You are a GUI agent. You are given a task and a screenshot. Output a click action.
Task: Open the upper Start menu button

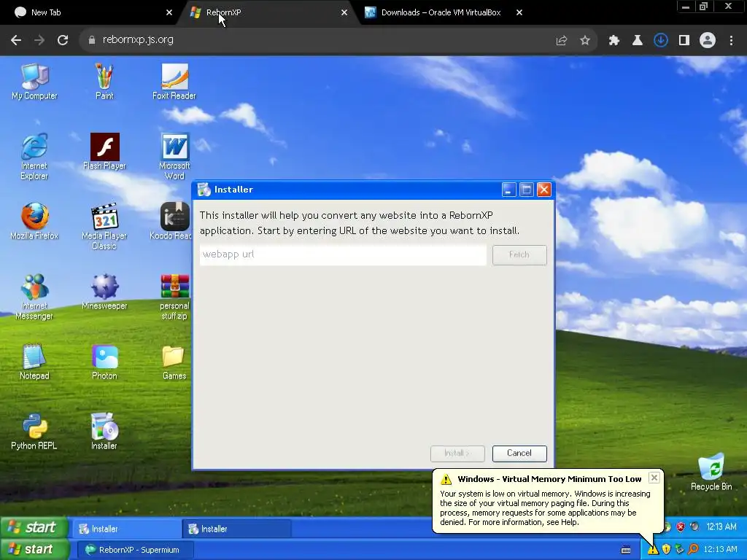34,527
